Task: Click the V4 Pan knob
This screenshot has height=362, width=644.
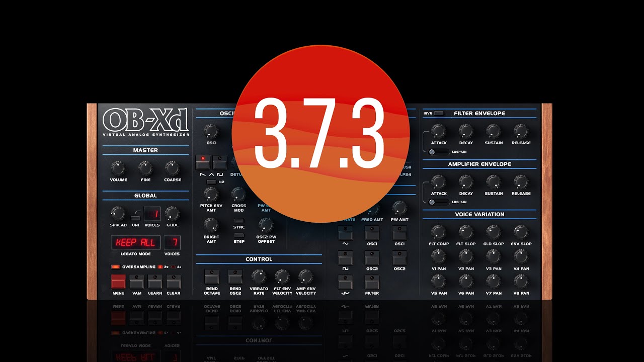Action: [x=521, y=257]
